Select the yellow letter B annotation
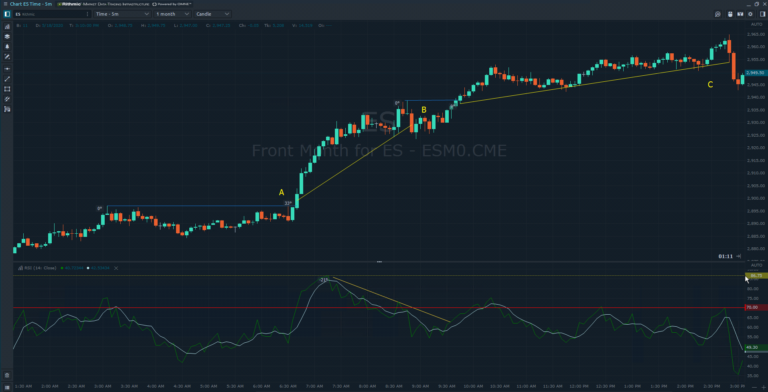768x392 pixels. (x=424, y=110)
